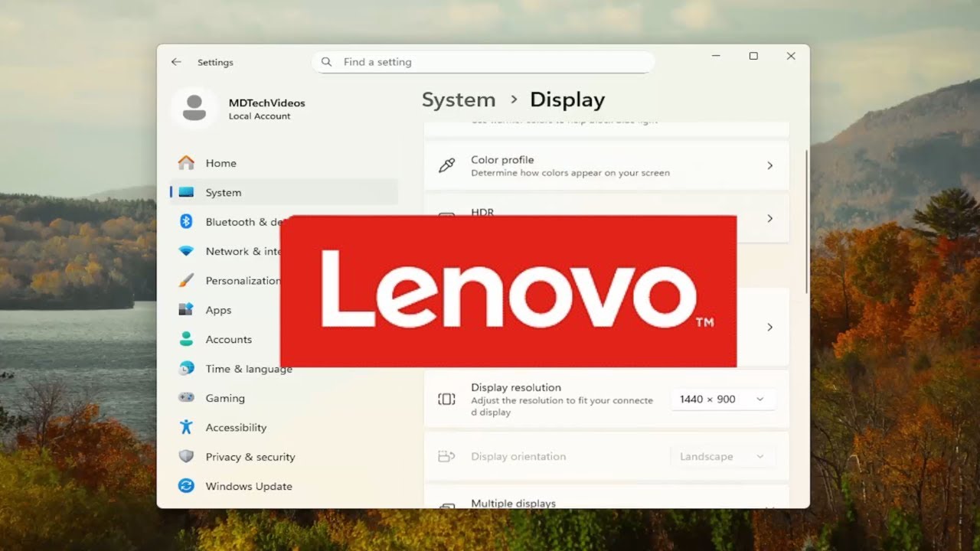This screenshot has height=551, width=980.
Task: Open the Multiple displays setting
Action: [x=606, y=497]
